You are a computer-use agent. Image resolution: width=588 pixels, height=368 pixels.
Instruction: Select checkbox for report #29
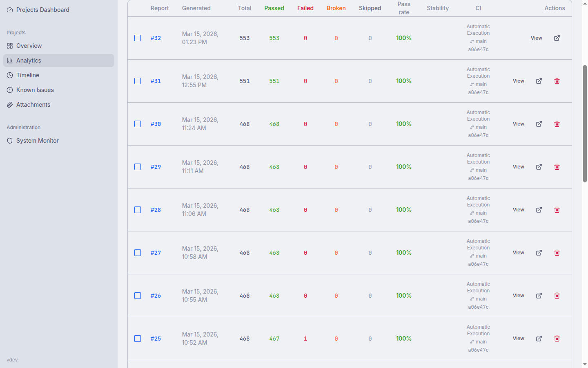tap(138, 167)
